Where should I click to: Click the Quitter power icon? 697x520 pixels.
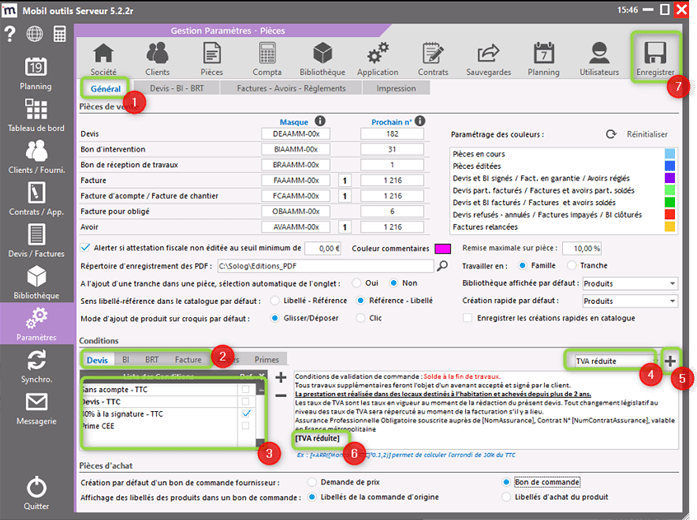36,492
